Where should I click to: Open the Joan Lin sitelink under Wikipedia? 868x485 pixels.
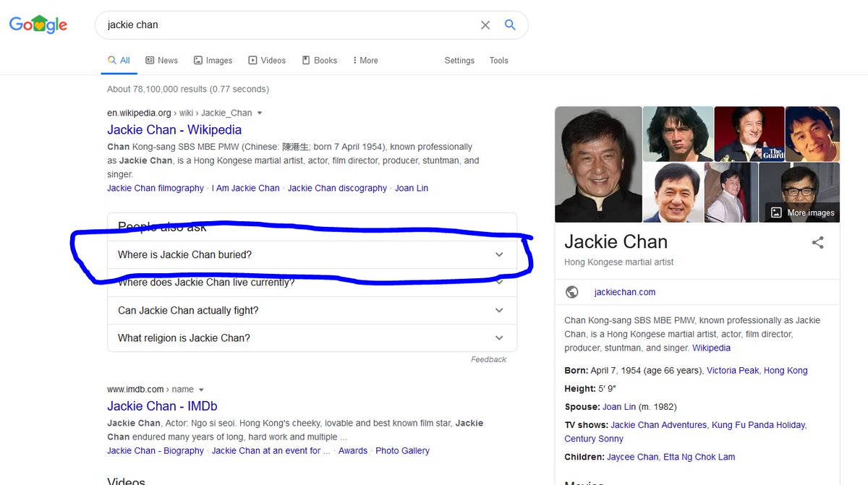coord(412,188)
